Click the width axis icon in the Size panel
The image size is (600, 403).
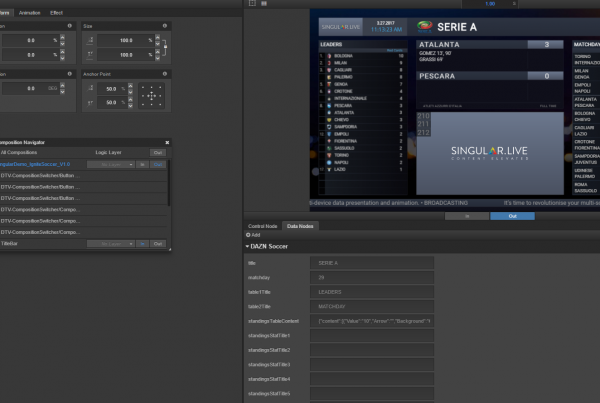[x=90, y=40]
